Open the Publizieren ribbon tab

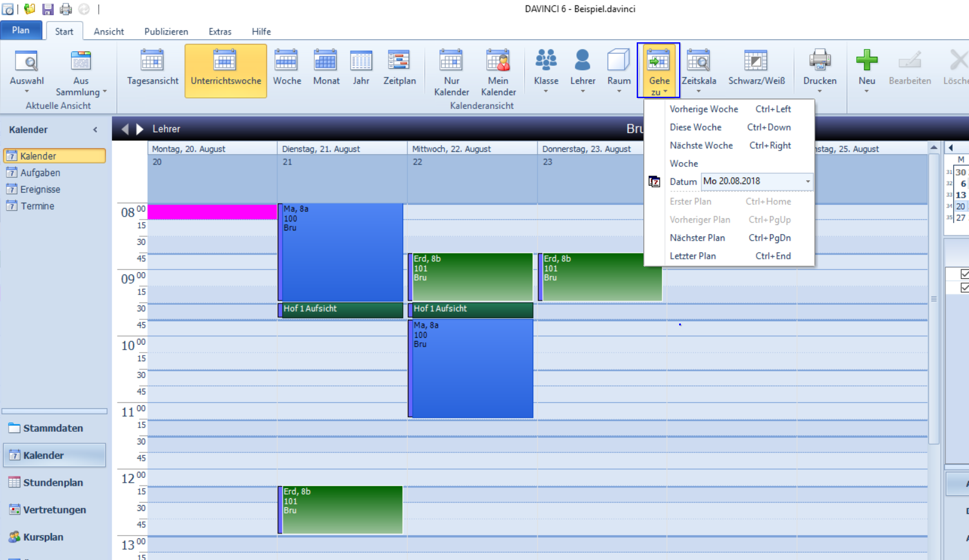click(x=166, y=31)
